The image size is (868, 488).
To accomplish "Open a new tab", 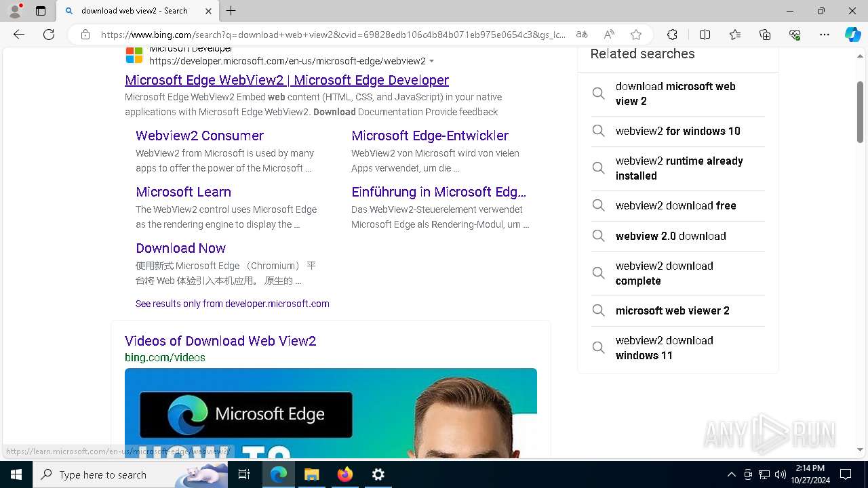I will click(231, 11).
